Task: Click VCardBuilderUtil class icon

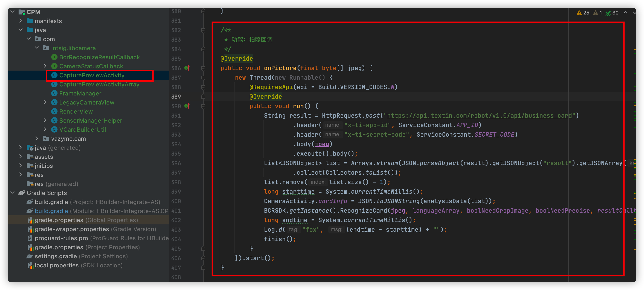Action: click(x=54, y=129)
